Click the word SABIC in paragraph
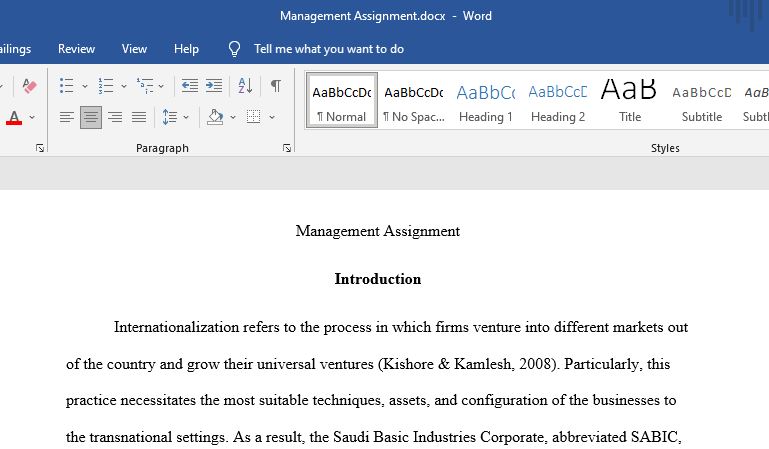This screenshot has width=769, height=449. 654,437
